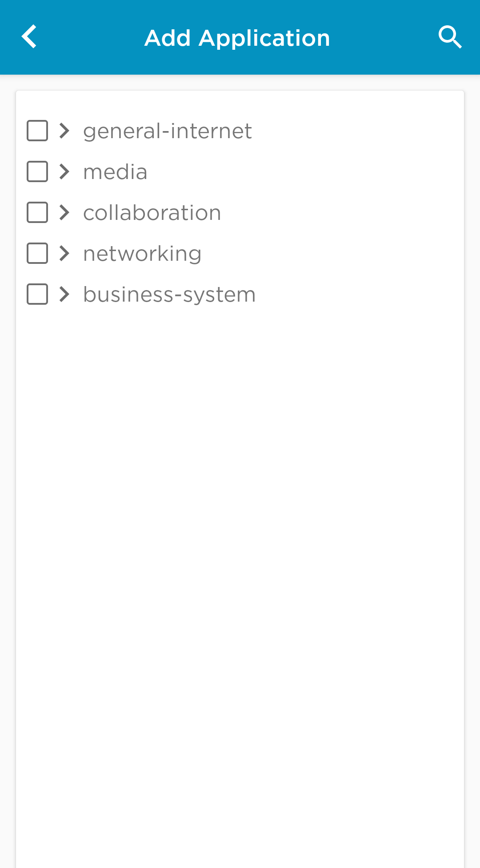This screenshot has height=868, width=480.
Task: Expand the networking category chevron
Action: 65,253
